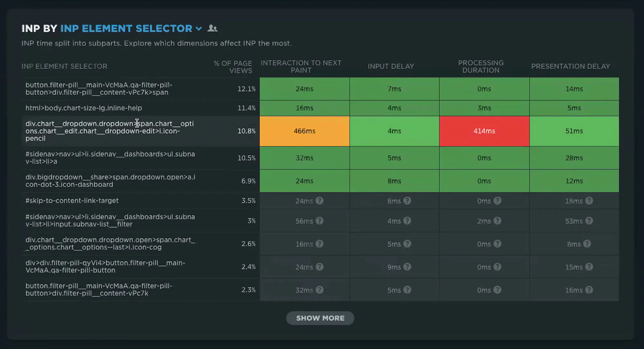644x349 pixels.
Task: Click help icon beside 24ms in skip-to-content row
Action: (319, 201)
